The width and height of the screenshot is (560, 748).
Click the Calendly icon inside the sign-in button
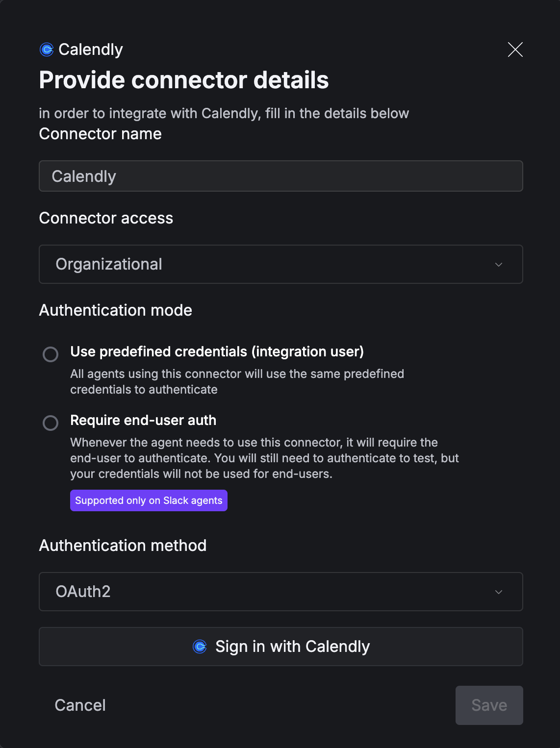pyautogui.click(x=200, y=647)
